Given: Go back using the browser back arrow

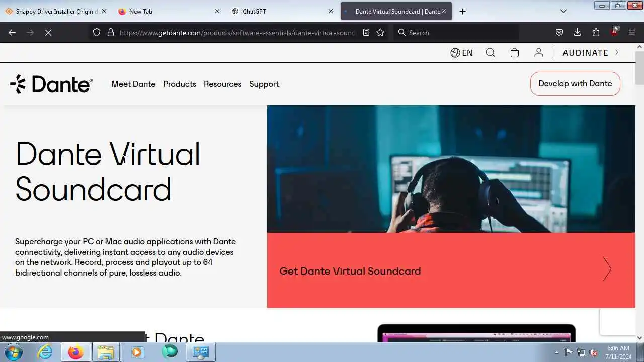Looking at the screenshot, I should coord(12,32).
